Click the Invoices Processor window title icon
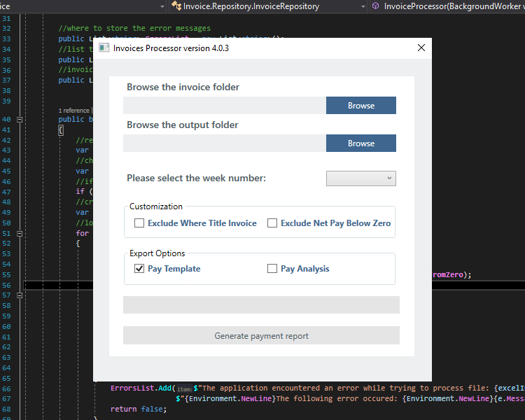Screen dimensions: 525x420 coord(104,48)
